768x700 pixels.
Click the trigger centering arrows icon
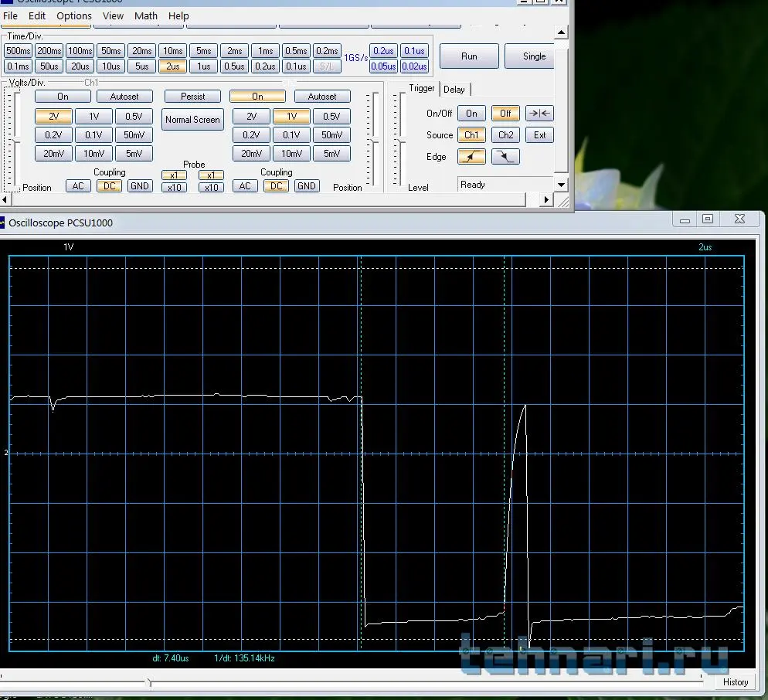click(539, 113)
